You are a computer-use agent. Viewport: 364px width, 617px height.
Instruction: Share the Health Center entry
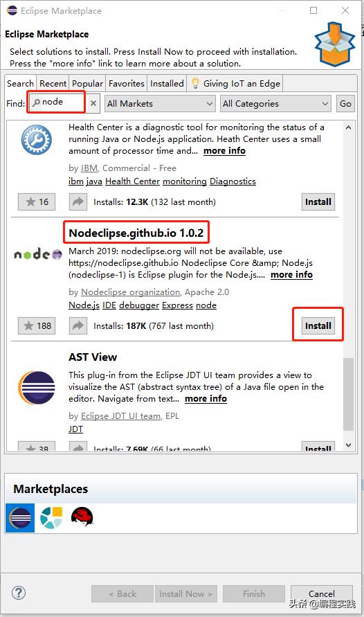coord(78,202)
